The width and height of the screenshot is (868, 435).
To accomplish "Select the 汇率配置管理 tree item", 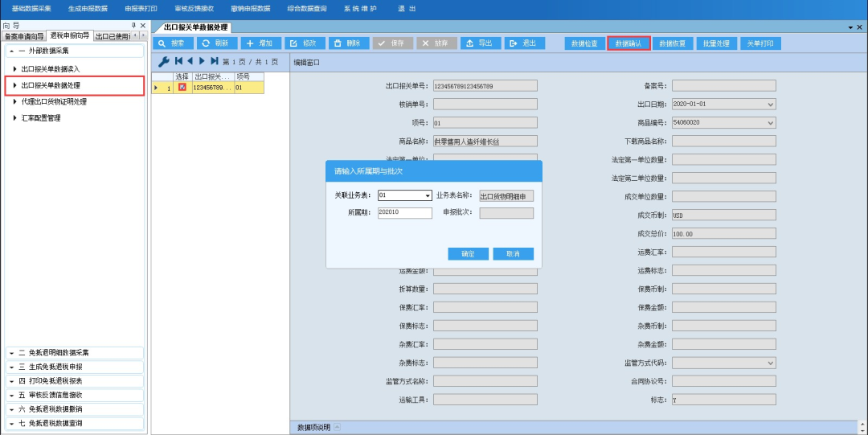I will tap(40, 118).
